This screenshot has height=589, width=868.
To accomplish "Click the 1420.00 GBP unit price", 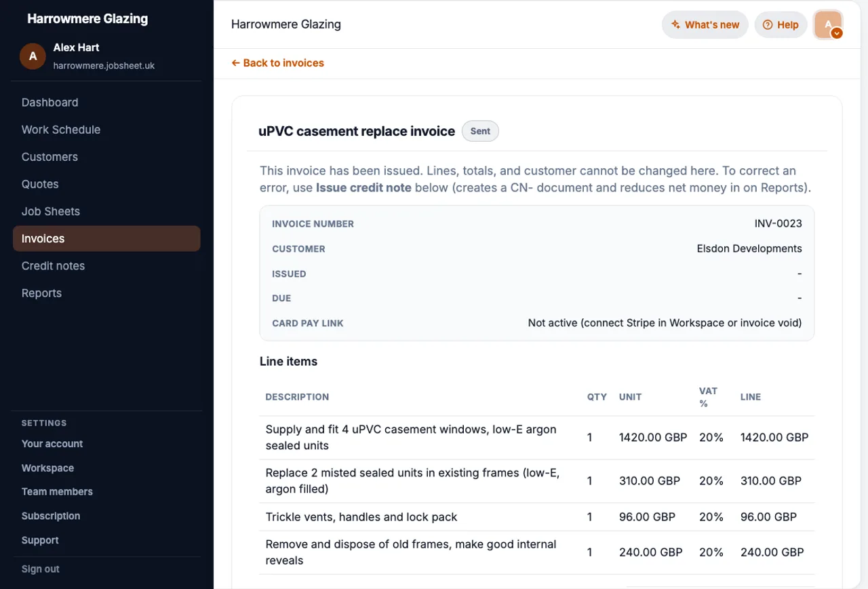I will [653, 438].
